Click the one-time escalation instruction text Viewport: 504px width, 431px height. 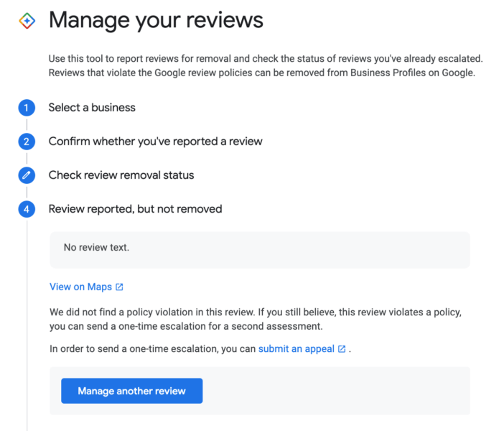click(x=153, y=349)
